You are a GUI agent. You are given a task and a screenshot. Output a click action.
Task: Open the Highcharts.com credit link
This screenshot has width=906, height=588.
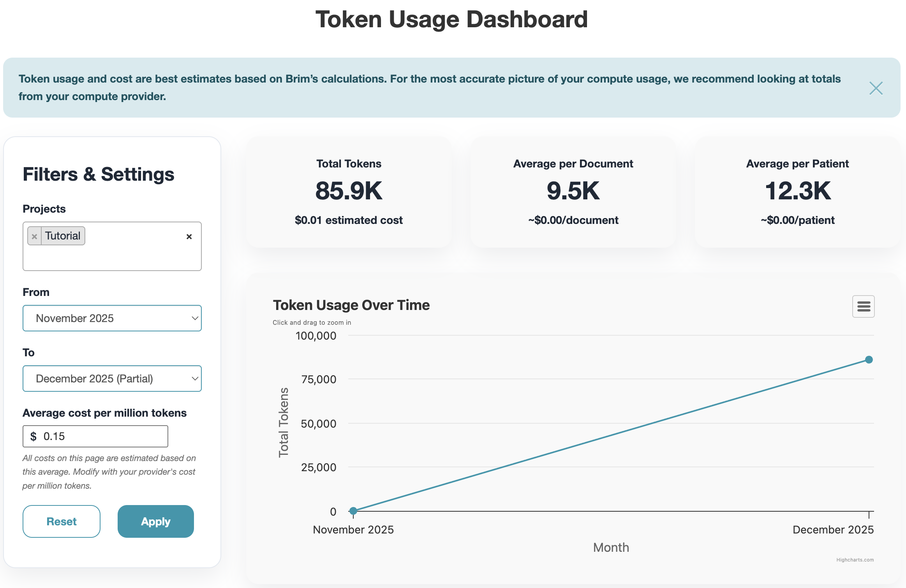[x=855, y=560]
